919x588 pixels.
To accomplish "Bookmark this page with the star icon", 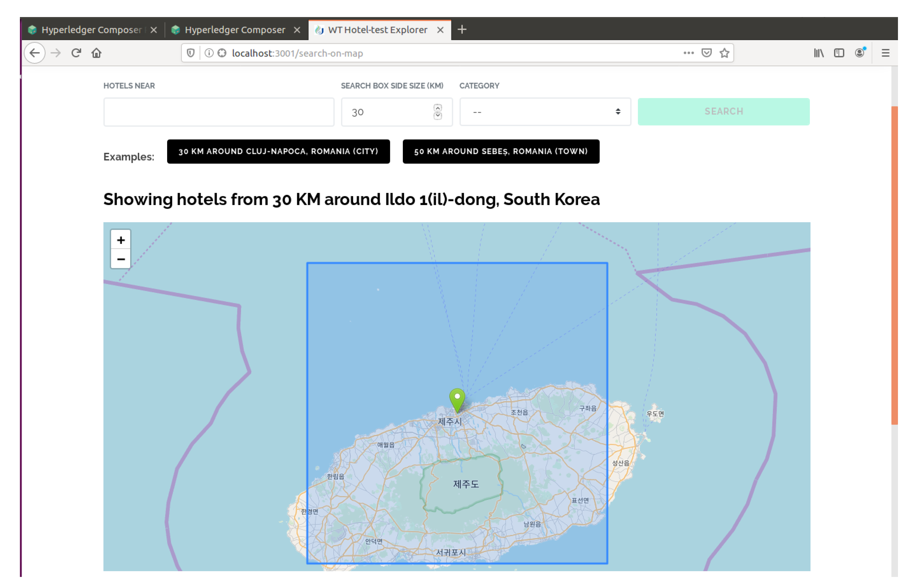I will click(724, 53).
